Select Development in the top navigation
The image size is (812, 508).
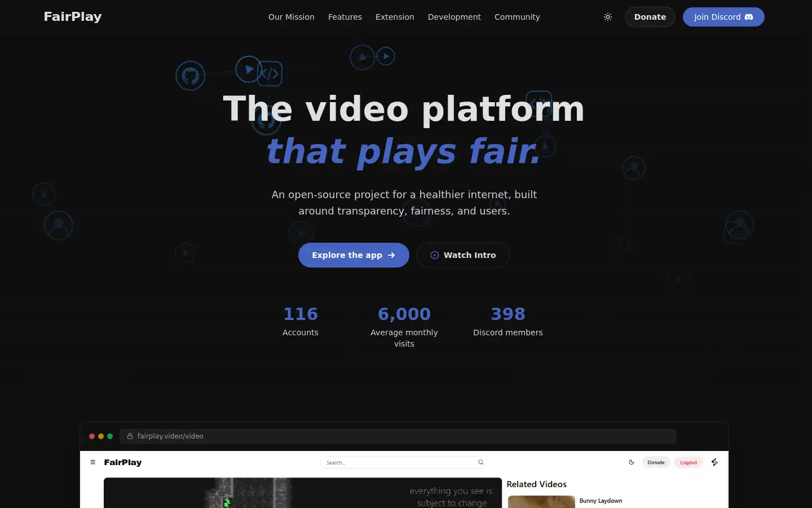tap(454, 17)
